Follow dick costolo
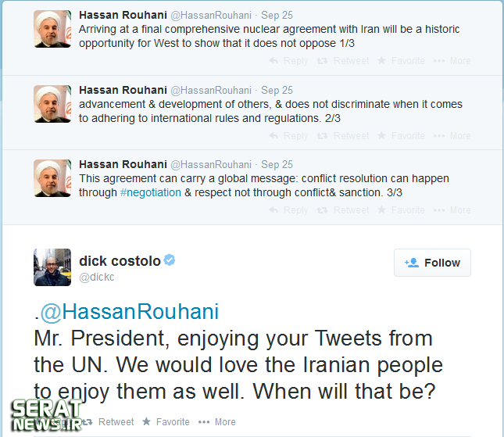The height and width of the screenshot is (437, 504). (x=432, y=263)
